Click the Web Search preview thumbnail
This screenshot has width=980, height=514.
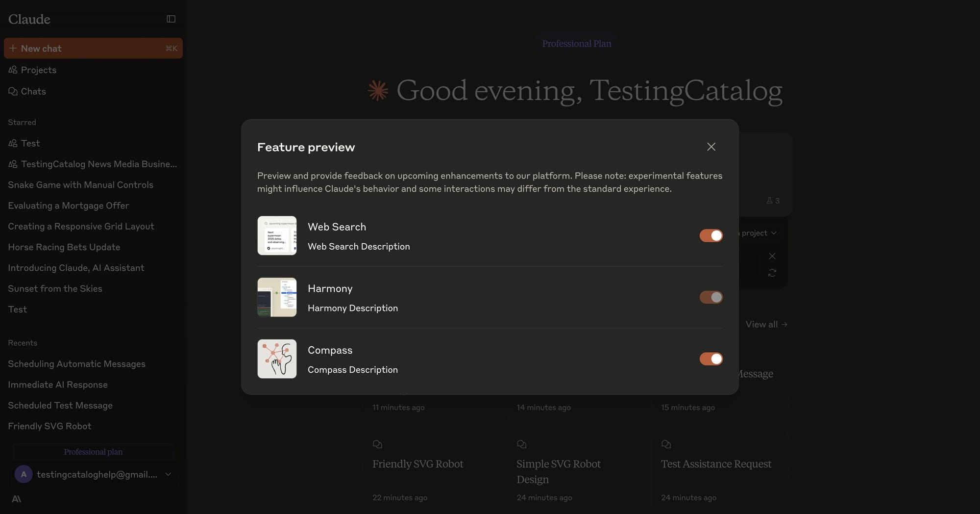coord(277,235)
